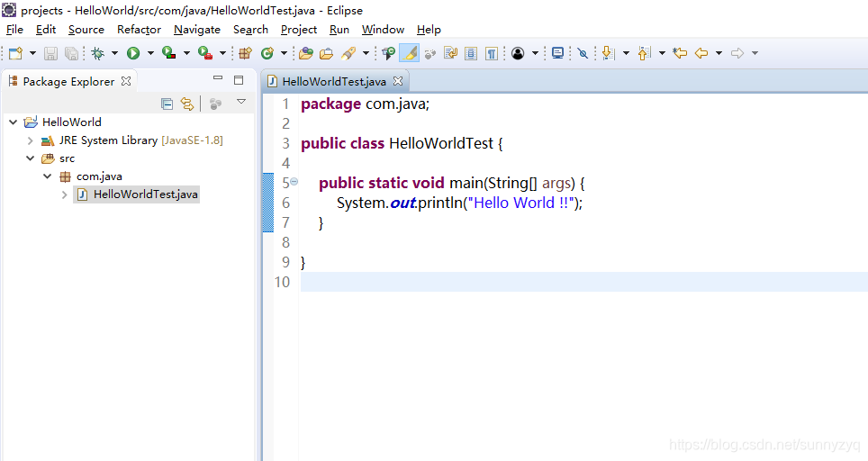Open the File menu
Screen dimensions: 868x461
click(x=14, y=30)
